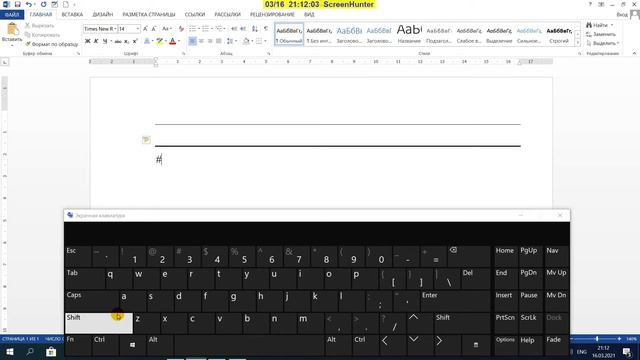The width and height of the screenshot is (640, 360).
Task: Clear all formatting
Action: coord(181,29)
